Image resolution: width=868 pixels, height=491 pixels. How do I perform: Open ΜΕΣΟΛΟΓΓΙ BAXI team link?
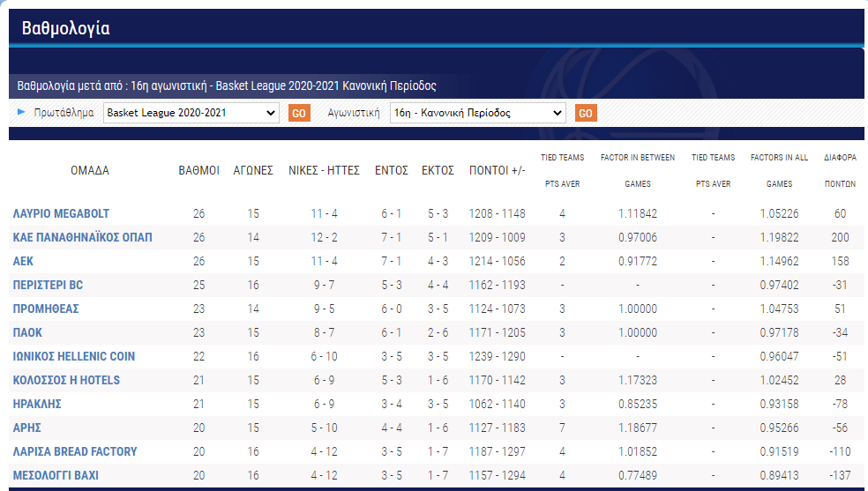point(56,475)
